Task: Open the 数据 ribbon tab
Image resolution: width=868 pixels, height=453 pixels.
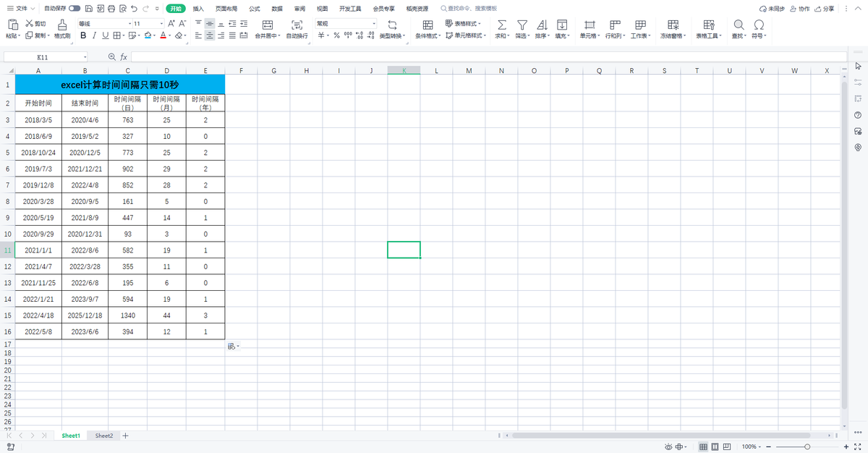Action: point(277,9)
